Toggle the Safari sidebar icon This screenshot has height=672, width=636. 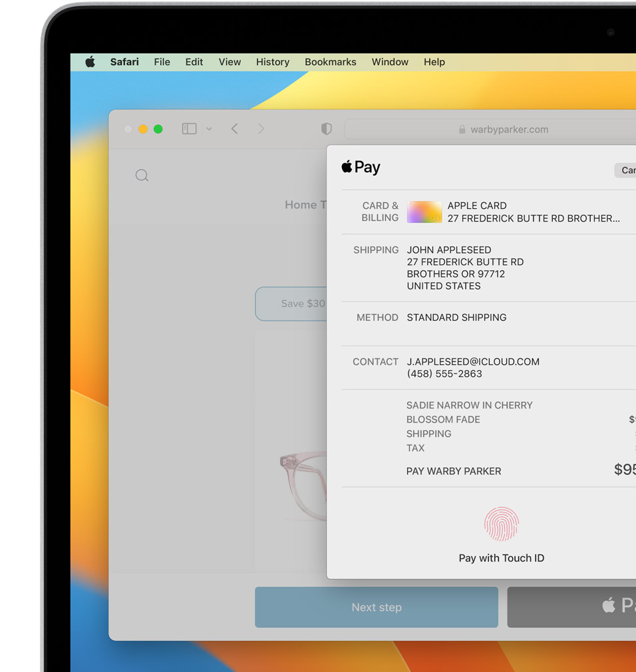pyautogui.click(x=189, y=129)
